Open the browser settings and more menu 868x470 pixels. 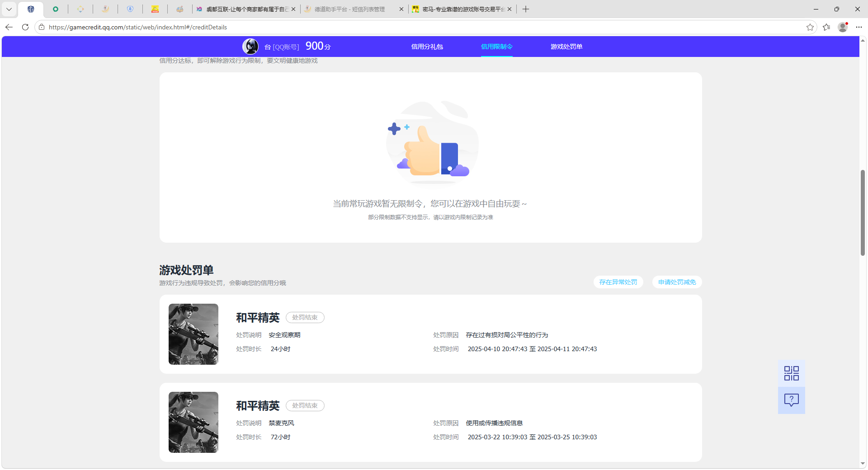(859, 27)
